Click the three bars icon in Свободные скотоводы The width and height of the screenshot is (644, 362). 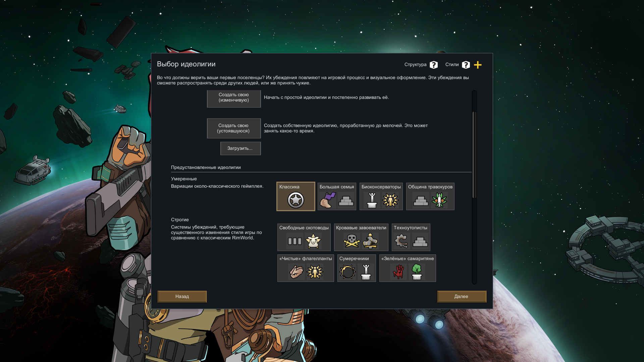(x=295, y=241)
